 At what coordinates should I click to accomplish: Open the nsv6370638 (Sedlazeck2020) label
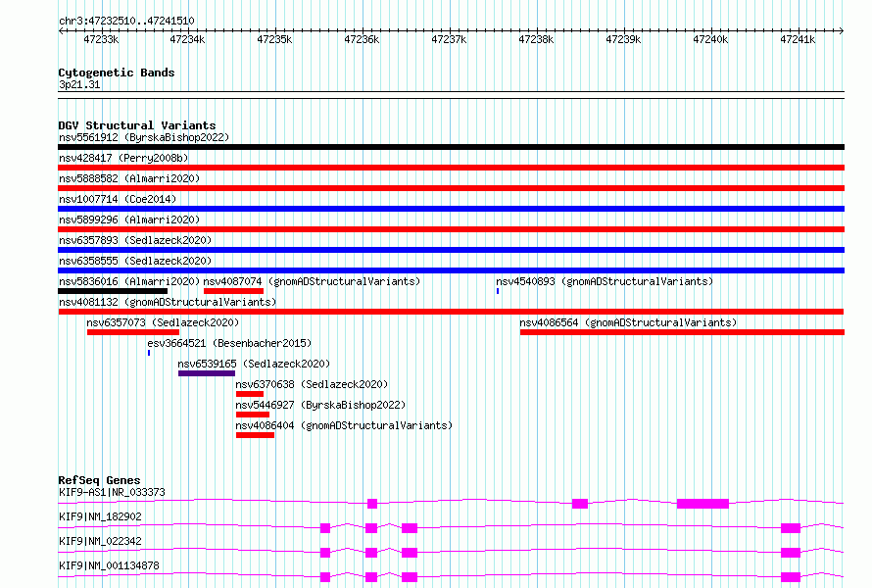(312, 384)
